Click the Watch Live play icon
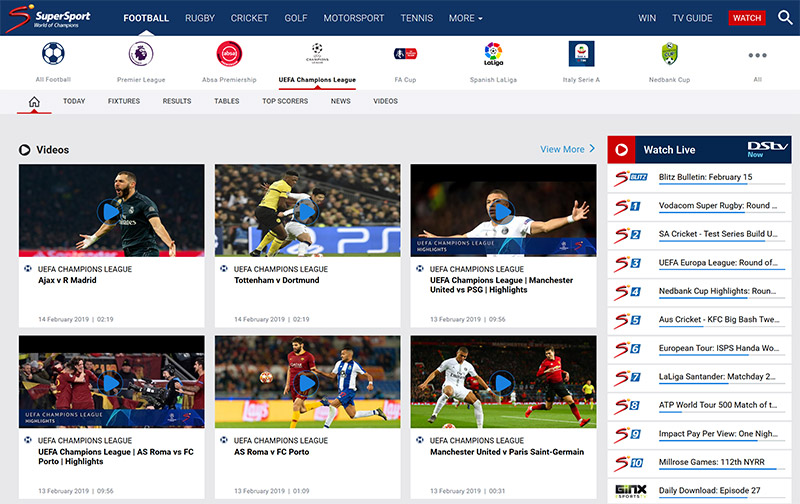This screenshot has height=504, width=800. pos(621,150)
